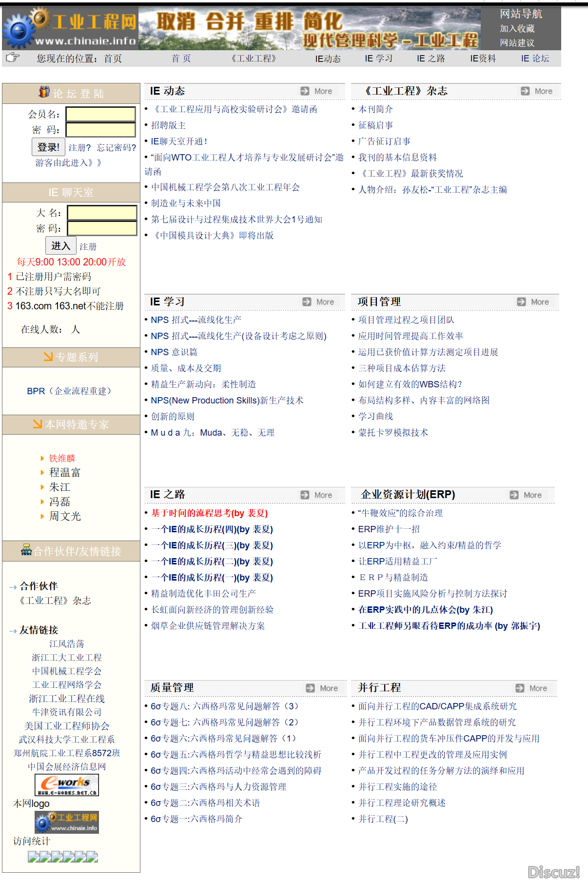Image resolution: width=588 pixels, height=884 pixels.
Task: Click the More arrow icon in 《工业工程》杂志
Action: click(525, 91)
